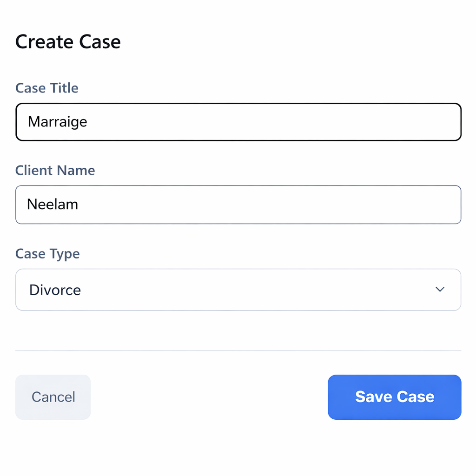Click the field containing Neelam
Screen dimensions: 476x476
[x=238, y=205]
